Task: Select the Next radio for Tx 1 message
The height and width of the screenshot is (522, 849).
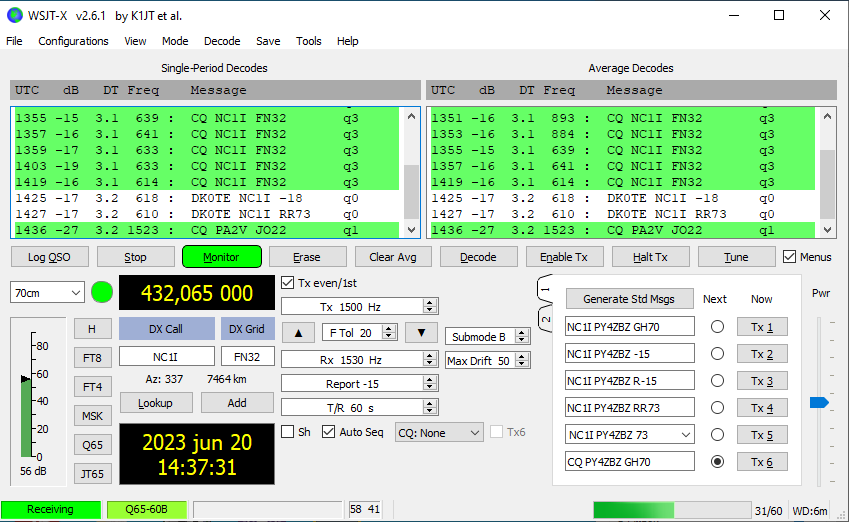Action: [717, 327]
